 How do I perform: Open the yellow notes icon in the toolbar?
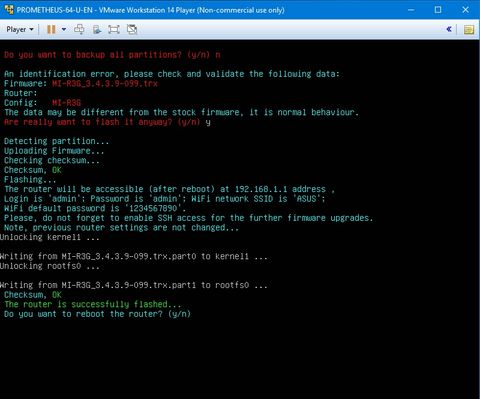[x=469, y=30]
